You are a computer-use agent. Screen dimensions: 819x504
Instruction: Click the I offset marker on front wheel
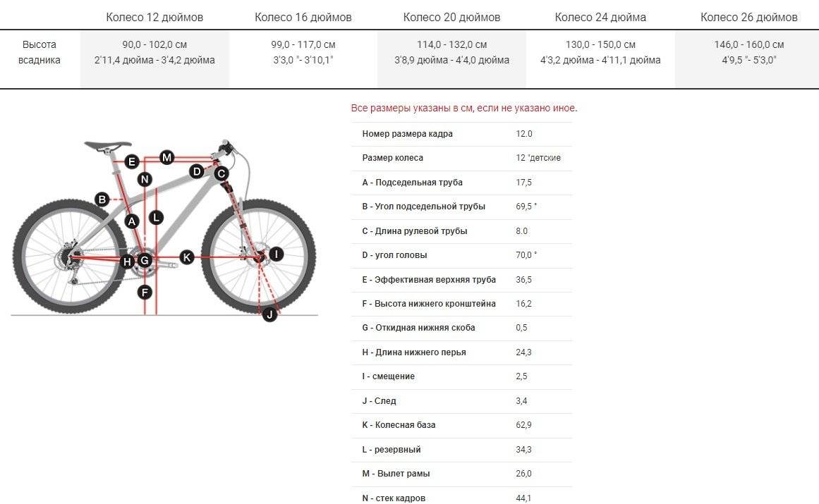tap(276, 254)
